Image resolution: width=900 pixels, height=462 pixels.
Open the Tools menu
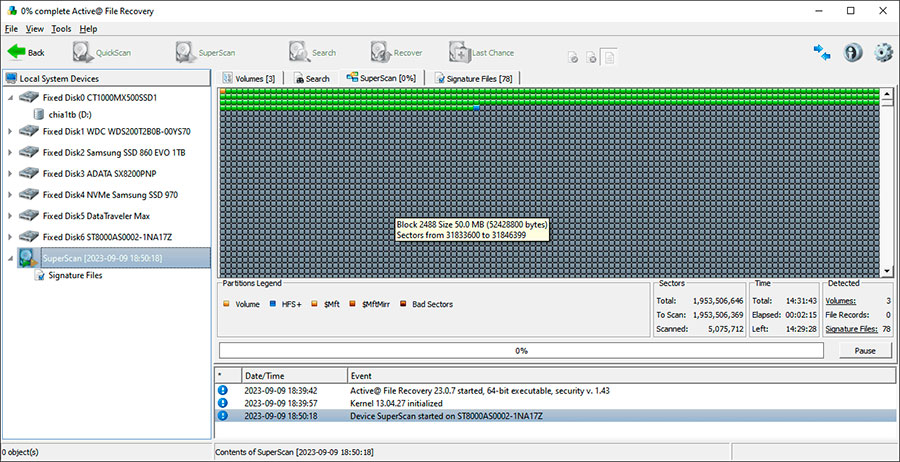pyautogui.click(x=61, y=29)
